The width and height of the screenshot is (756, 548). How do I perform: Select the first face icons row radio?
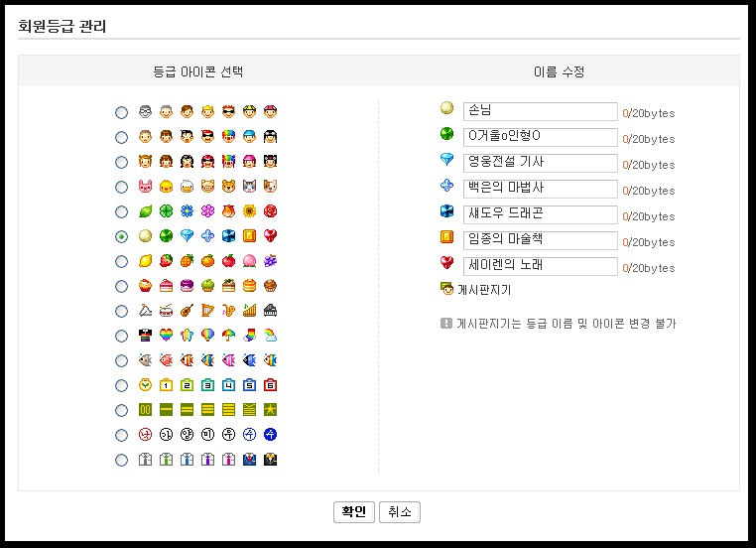[x=121, y=112]
